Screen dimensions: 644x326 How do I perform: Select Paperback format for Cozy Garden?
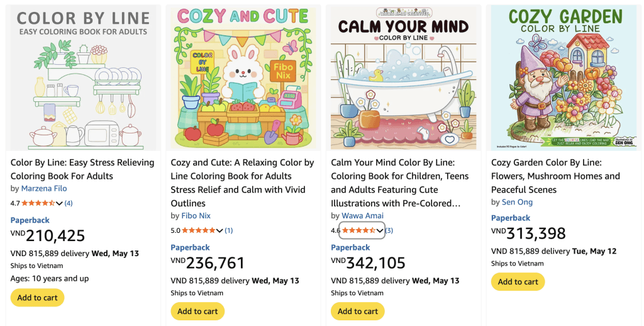(x=511, y=218)
